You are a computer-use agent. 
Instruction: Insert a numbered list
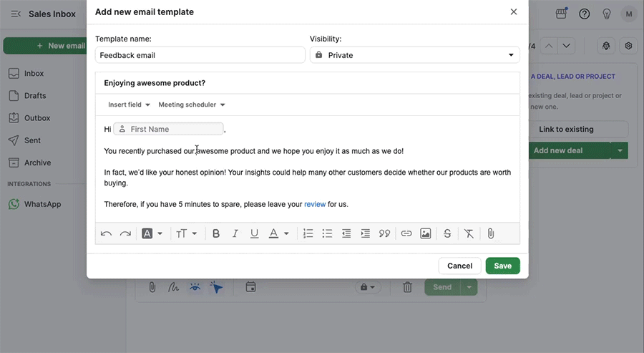coord(308,233)
